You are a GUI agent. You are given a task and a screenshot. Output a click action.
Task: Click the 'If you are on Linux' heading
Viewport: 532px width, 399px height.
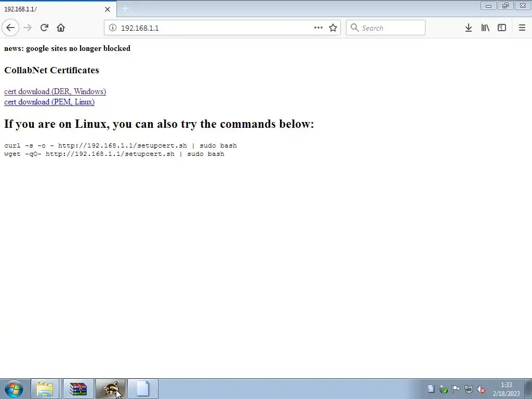point(159,124)
